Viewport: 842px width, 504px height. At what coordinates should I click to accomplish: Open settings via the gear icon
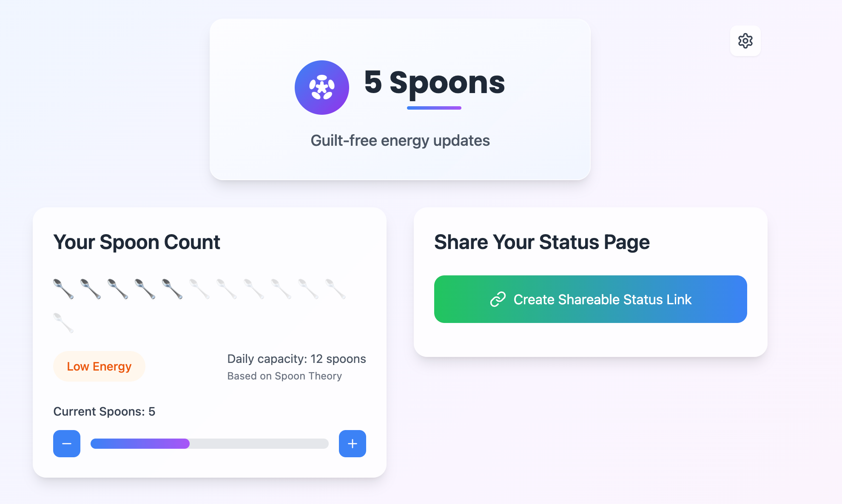745,41
